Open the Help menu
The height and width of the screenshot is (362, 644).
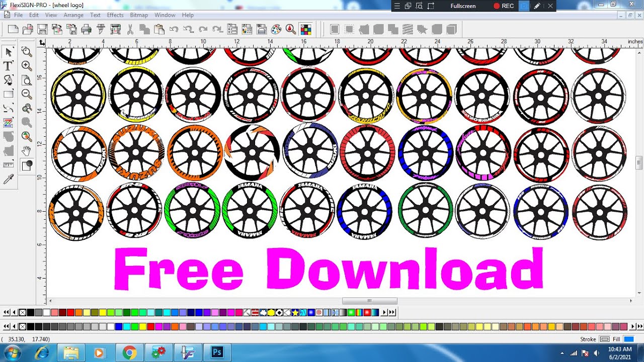(188, 15)
